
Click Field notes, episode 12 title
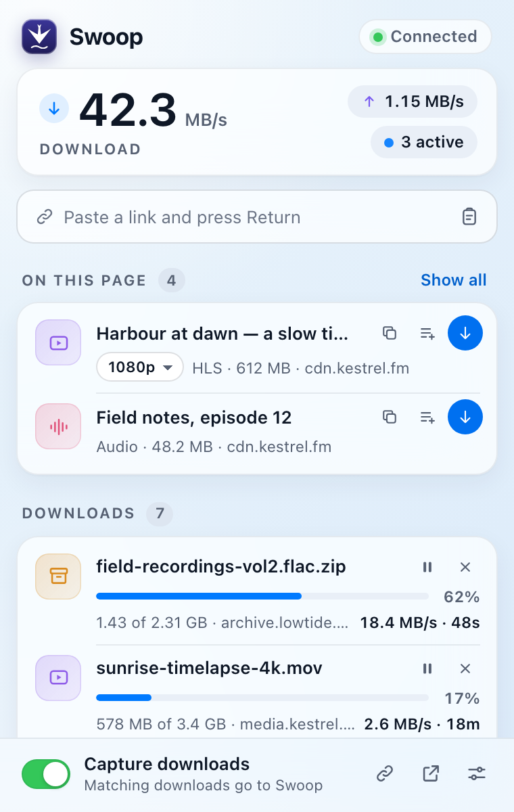coord(194,418)
